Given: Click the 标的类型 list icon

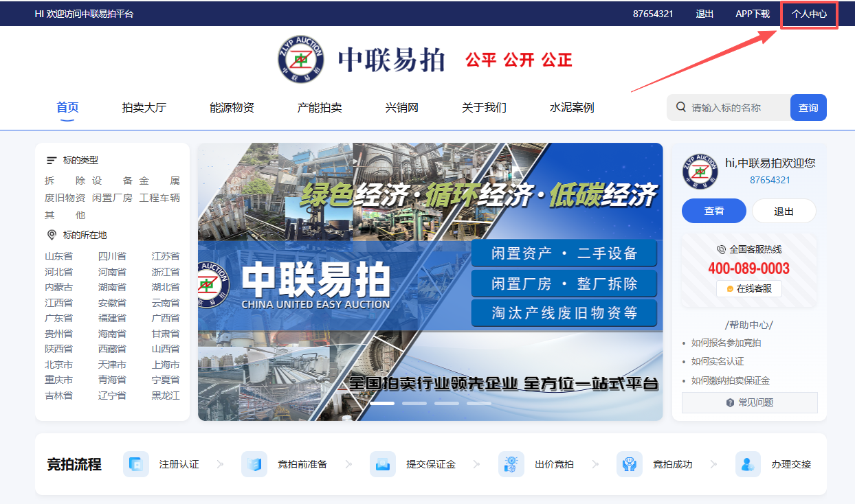Looking at the screenshot, I should pos(52,160).
